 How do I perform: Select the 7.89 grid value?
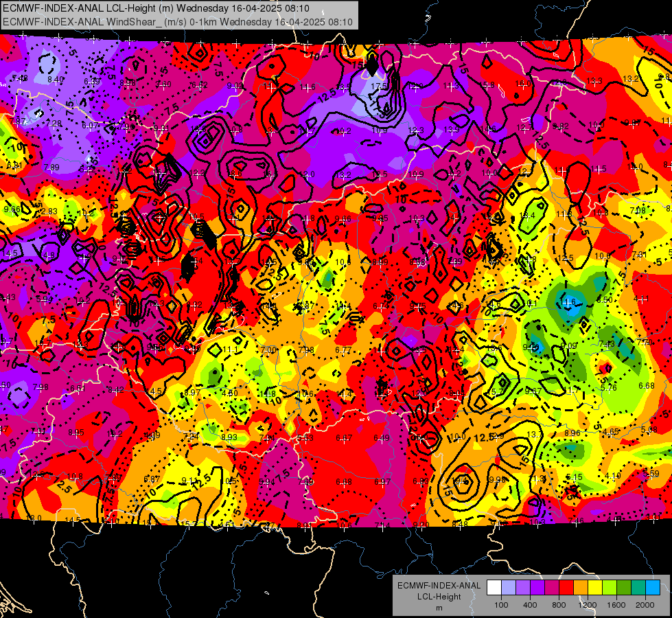(x=51, y=168)
